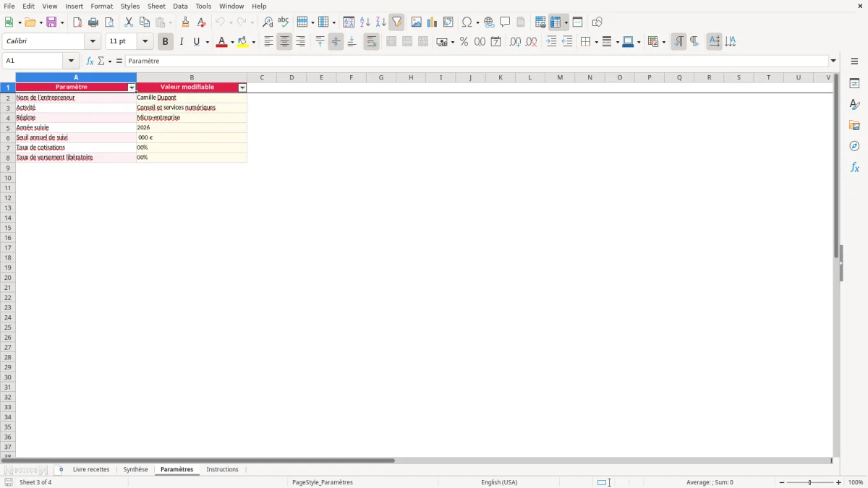The image size is (868, 488).
Task: Expand the formula bar
Action: click(833, 61)
